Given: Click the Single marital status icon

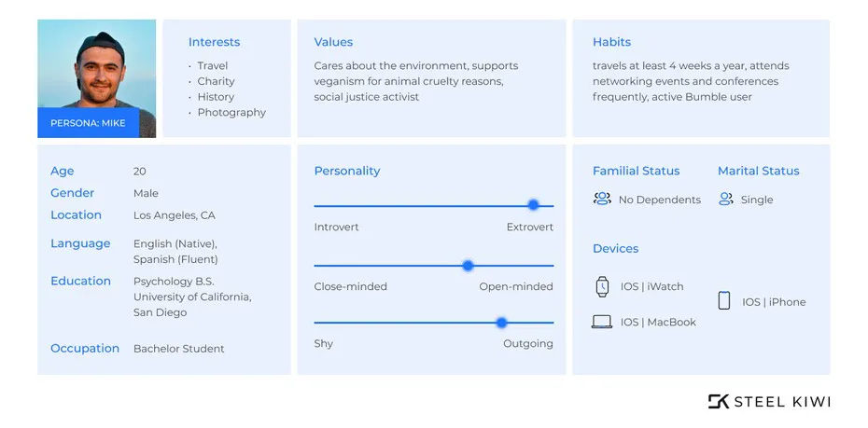Looking at the screenshot, I should (x=726, y=199).
